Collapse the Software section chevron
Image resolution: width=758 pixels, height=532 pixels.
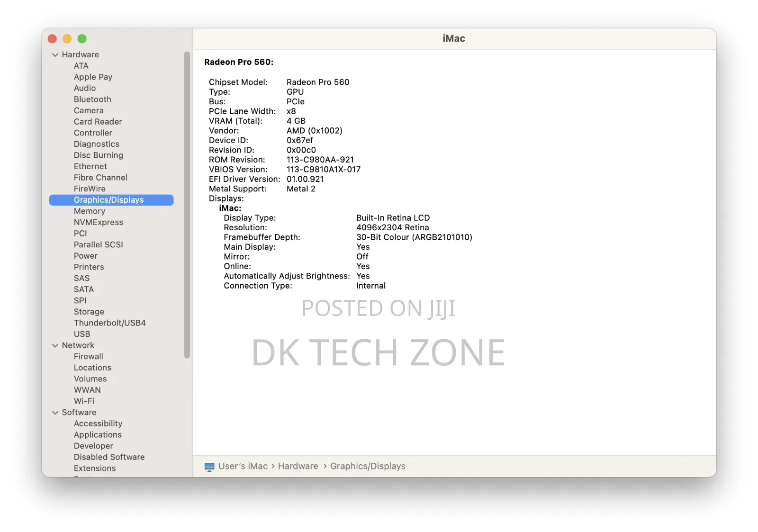[55, 413]
